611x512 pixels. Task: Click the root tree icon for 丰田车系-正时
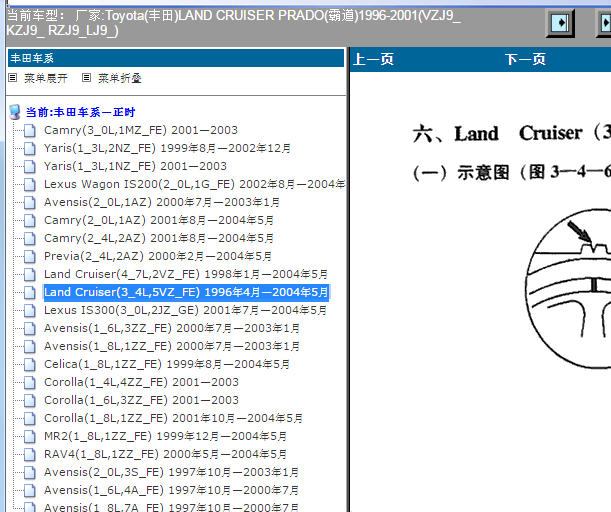(15, 112)
